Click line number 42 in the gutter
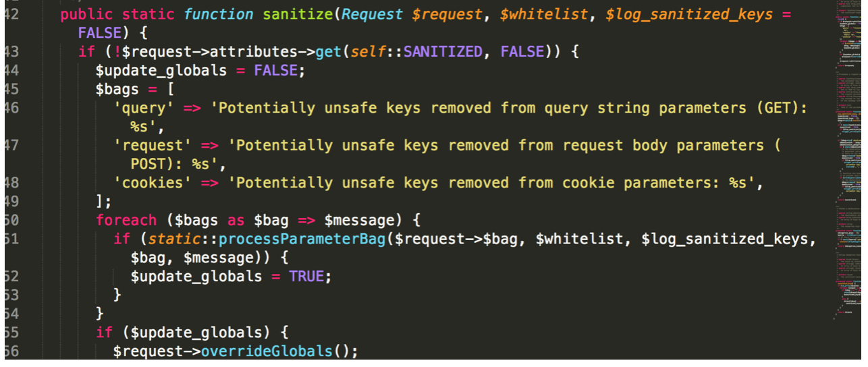This screenshot has width=868, height=367. click(11, 14)
